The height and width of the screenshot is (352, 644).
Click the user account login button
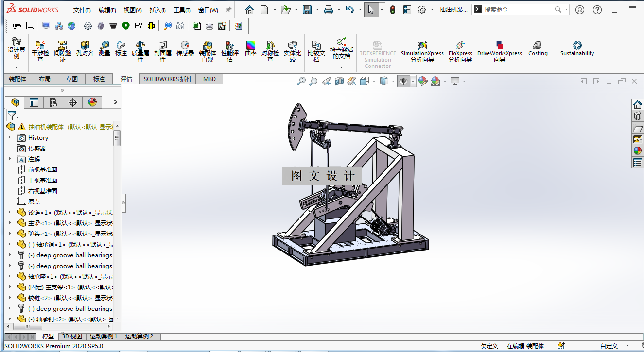[579, 10]
